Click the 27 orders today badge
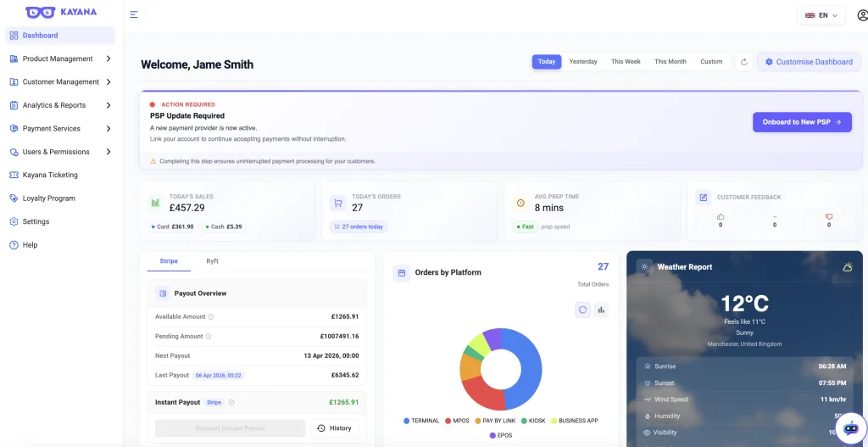The image size is (868, 447). 359,226
